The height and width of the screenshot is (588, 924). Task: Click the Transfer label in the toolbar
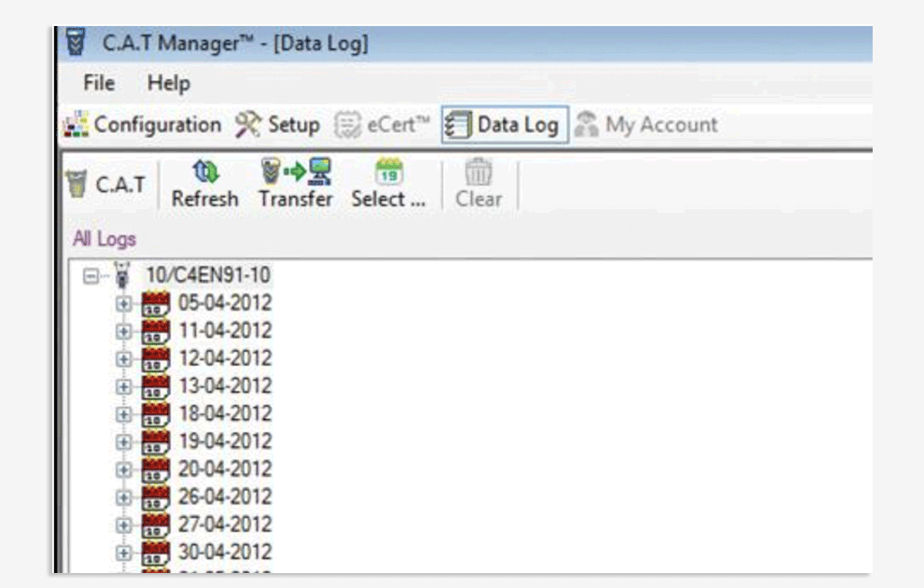[296, 199]
